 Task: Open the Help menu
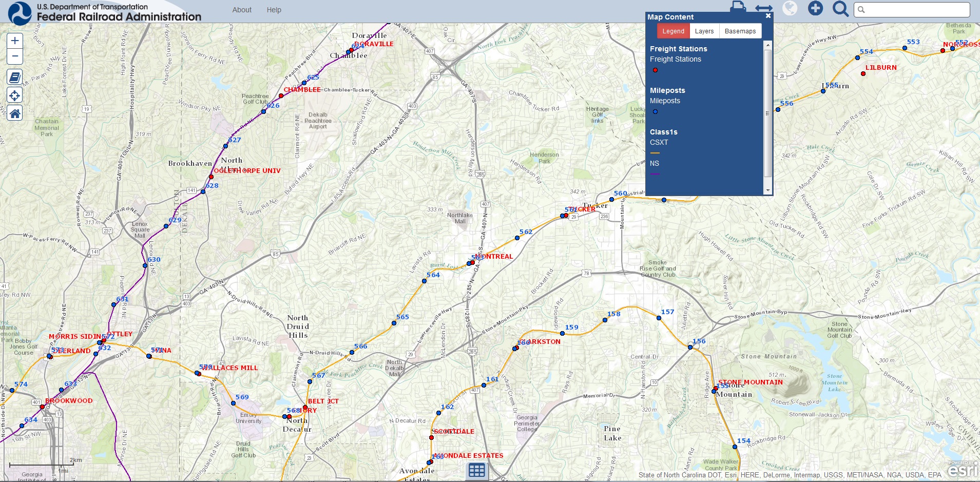pos(275,9)
